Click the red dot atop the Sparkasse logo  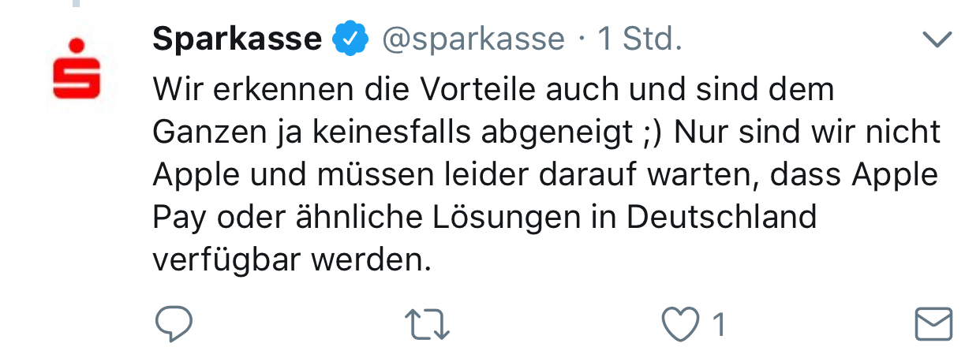(77, 45)
